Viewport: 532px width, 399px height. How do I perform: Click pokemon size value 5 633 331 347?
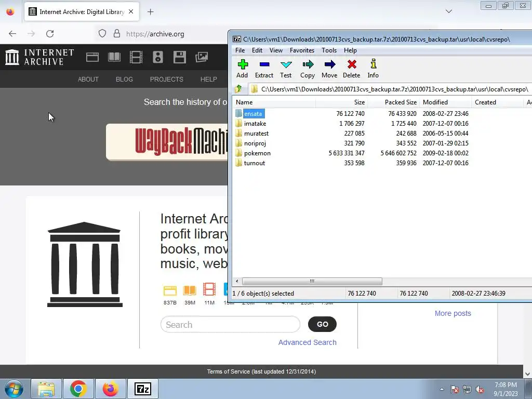click(x=347, y=153)
